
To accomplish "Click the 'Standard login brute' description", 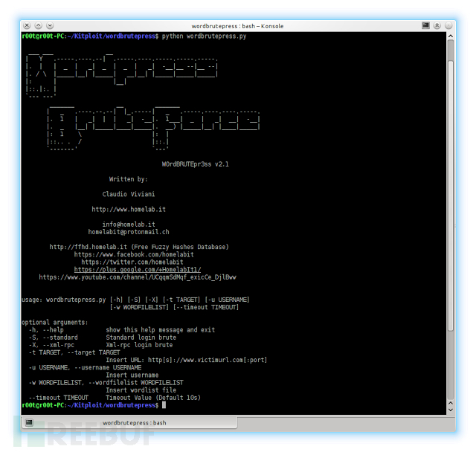I will (141, 338).
